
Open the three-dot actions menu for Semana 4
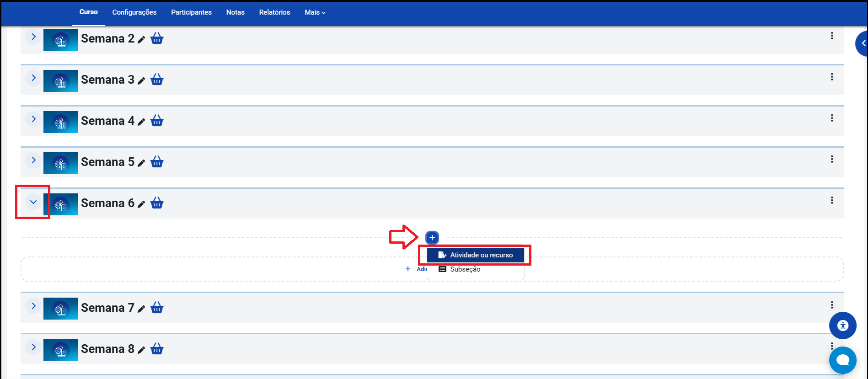[831, 118]
